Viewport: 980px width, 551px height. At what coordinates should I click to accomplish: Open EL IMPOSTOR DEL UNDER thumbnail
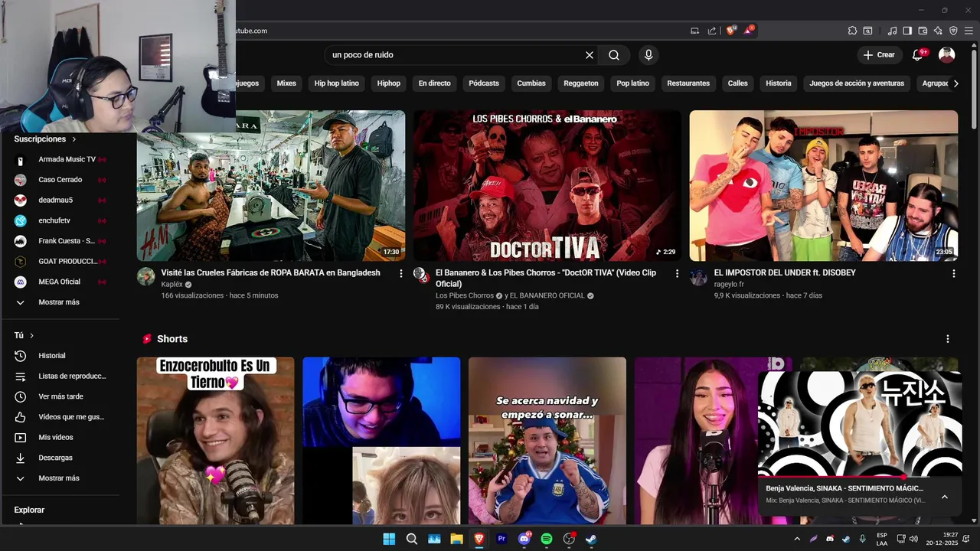[824, 186]
